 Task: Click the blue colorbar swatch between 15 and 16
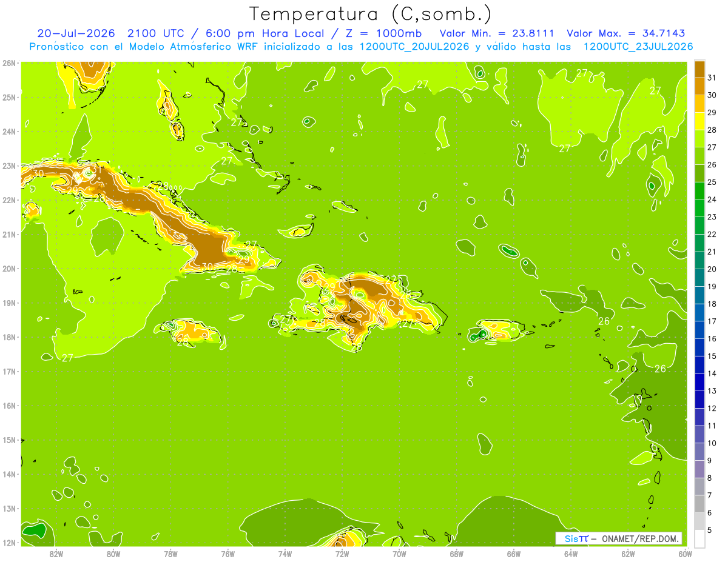point(699,348)
